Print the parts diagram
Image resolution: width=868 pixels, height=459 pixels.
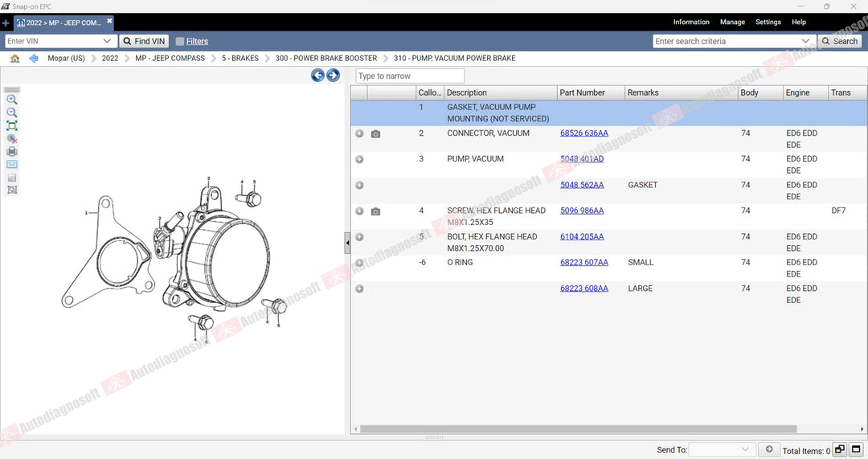pyautogui.click(x=11, y=152)
